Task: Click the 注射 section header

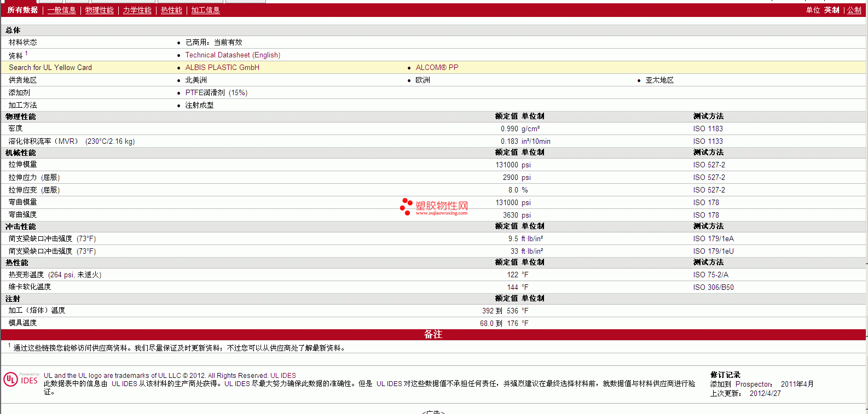Action: [x=13, y=299]
